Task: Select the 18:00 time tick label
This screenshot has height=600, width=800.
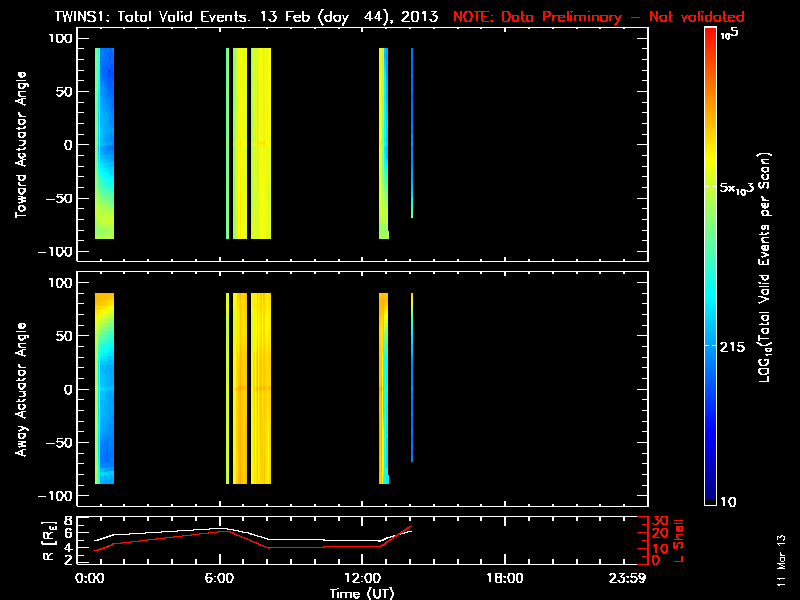Action: 504,577
